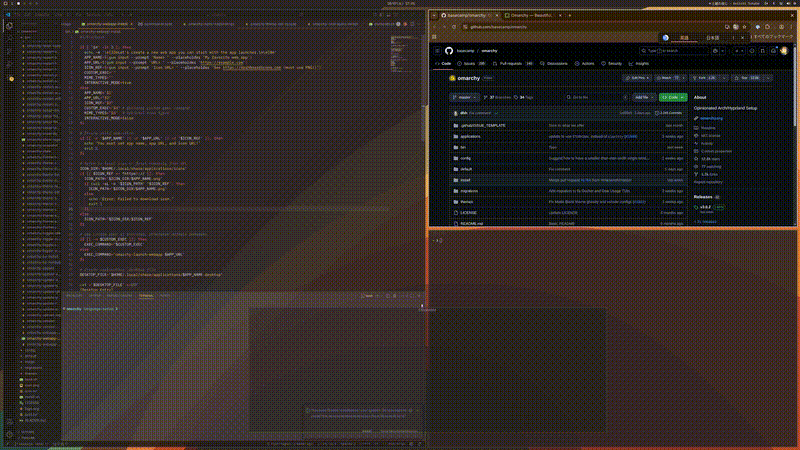View the 37 Branches link
Image resolution: width=800 pixels, height=450 pixels.
[497, 97]
